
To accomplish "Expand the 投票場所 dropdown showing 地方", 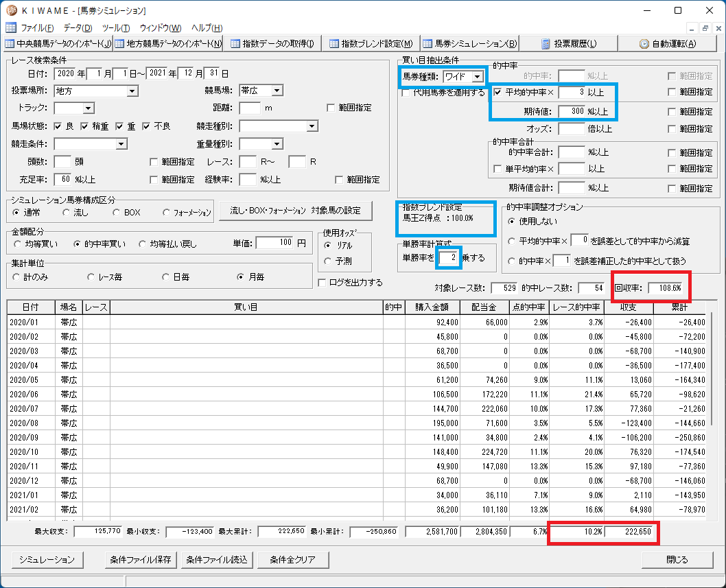I will [x=132, y=91].
